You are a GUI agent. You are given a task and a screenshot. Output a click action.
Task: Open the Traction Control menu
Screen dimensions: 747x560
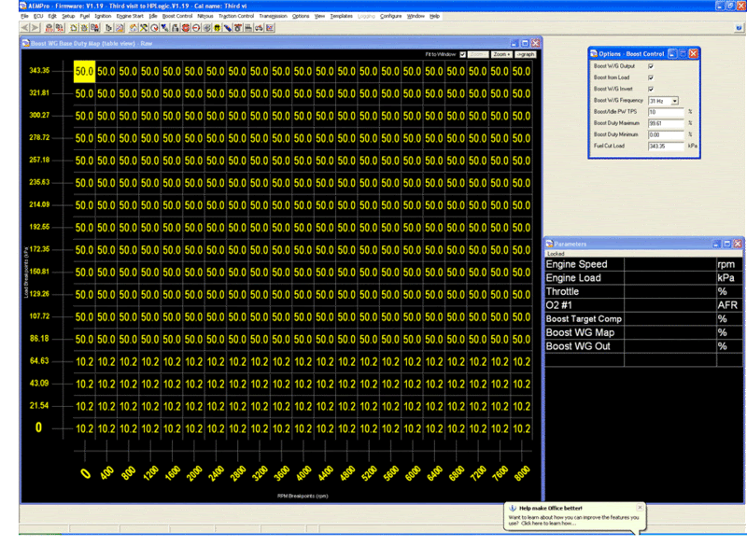236,16
